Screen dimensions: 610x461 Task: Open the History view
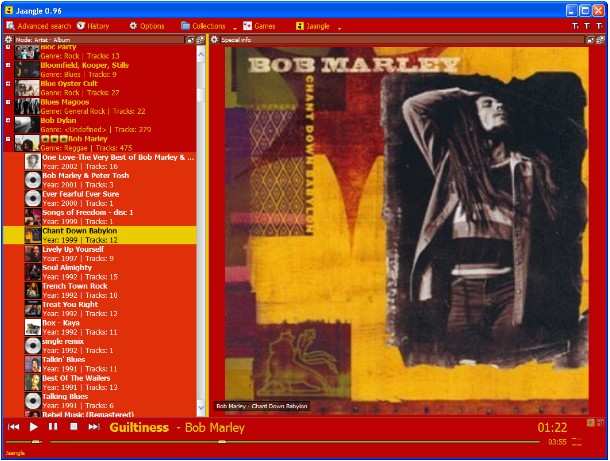coord(93,26)
